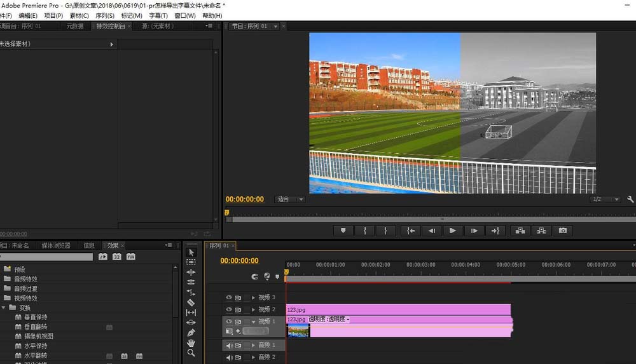The image size is (636, 364).
Task: Filter effects by YUV icon
Action: [130, 257]
